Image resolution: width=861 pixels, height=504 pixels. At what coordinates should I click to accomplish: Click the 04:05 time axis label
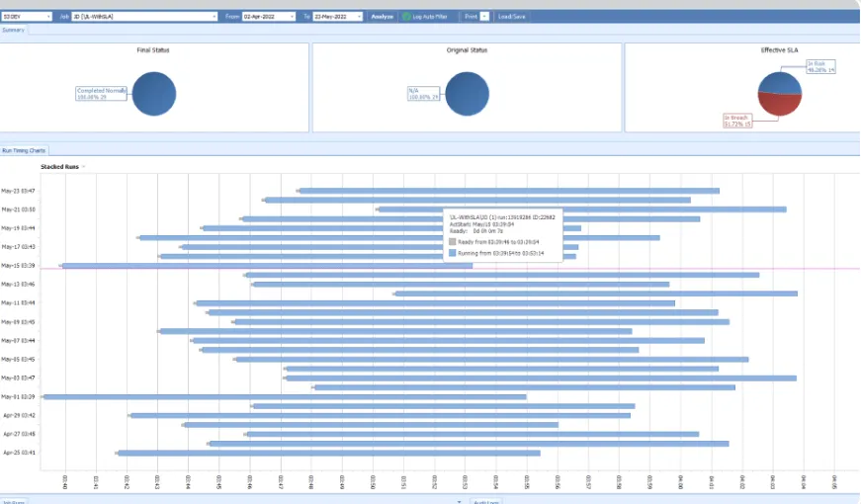(x=834, y=482)
